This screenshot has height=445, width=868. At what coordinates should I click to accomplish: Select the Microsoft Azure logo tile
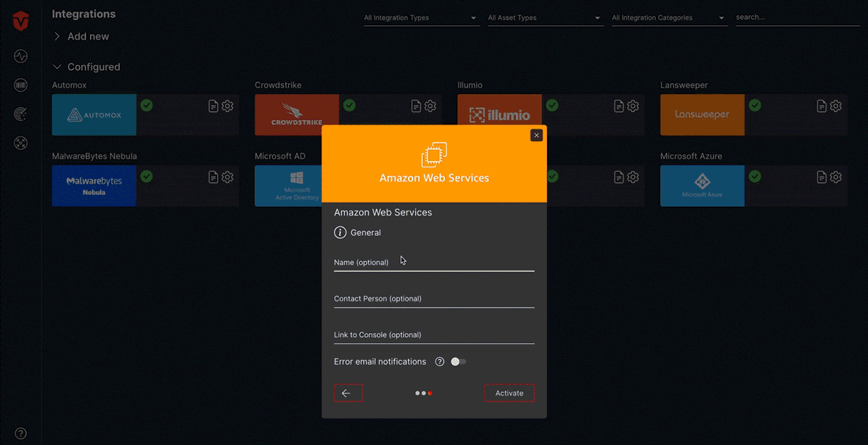(x=702, y=185)
